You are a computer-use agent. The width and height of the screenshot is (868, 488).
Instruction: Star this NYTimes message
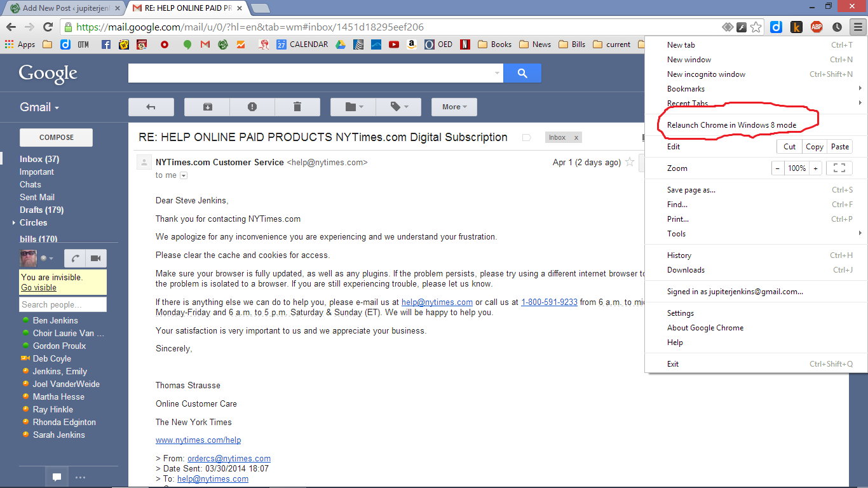coord(630,162)
